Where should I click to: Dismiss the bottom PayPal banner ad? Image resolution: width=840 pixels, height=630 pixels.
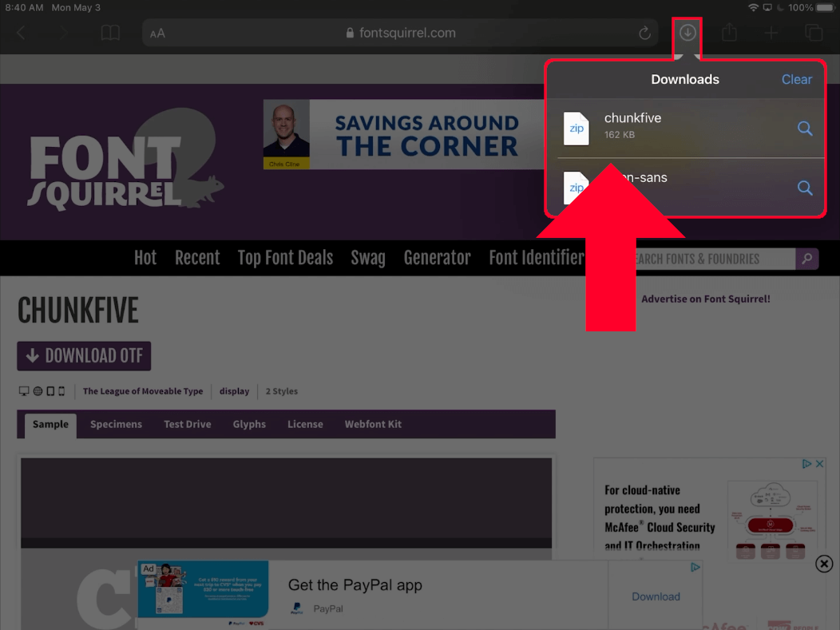coord(824,564)
